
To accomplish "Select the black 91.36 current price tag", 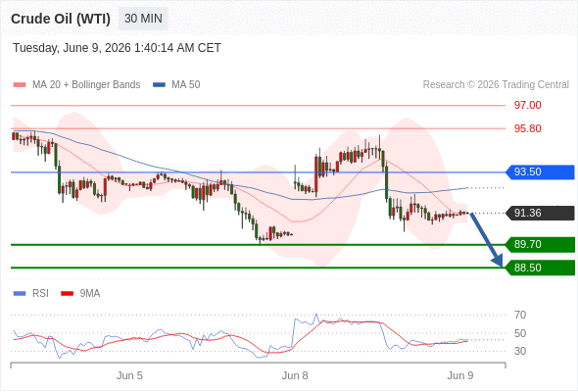I will pos(540,213).
